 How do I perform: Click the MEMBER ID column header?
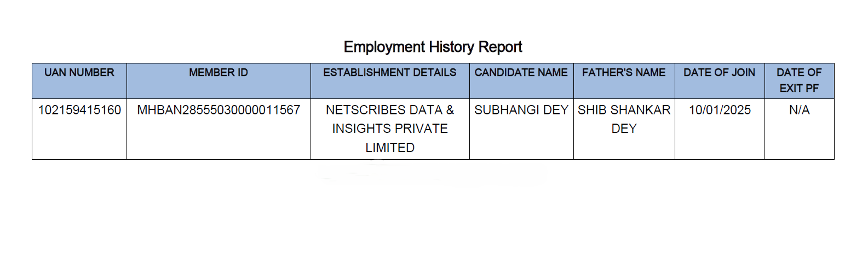tap(219, 73)
